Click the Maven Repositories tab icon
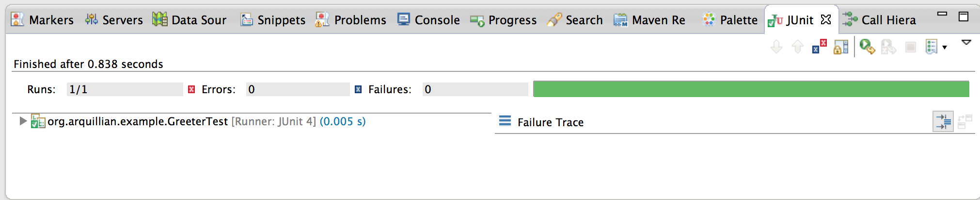Image resolution: width=980 pixels, height=200 pixels. pyautogui.click(x=620, y=20)
